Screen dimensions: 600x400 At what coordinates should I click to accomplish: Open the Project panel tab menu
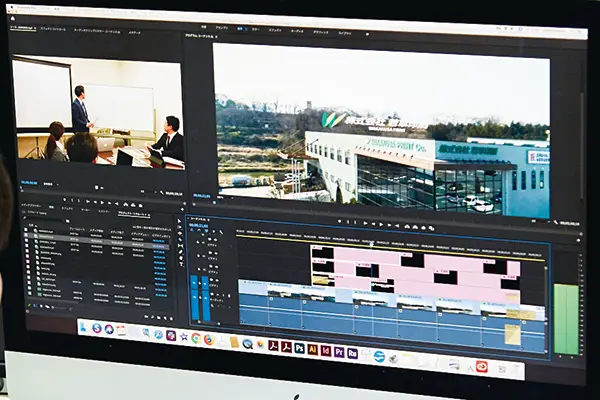(x=148, y=214)
